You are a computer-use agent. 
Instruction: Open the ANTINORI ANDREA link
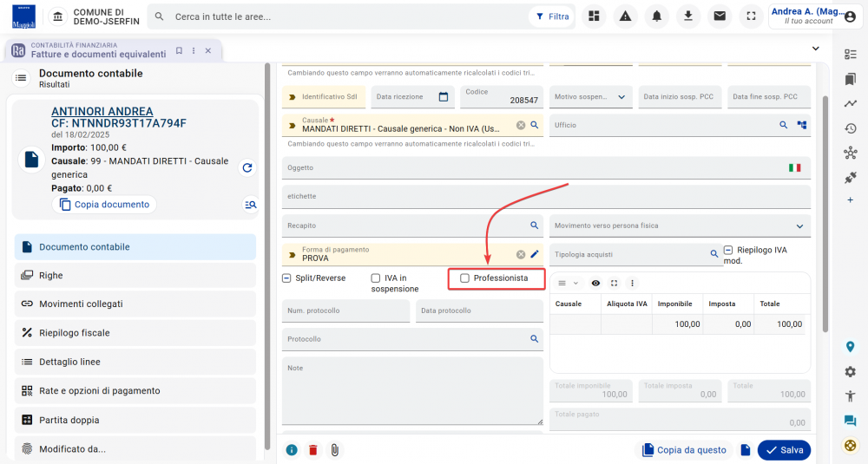tap(102, 111)
